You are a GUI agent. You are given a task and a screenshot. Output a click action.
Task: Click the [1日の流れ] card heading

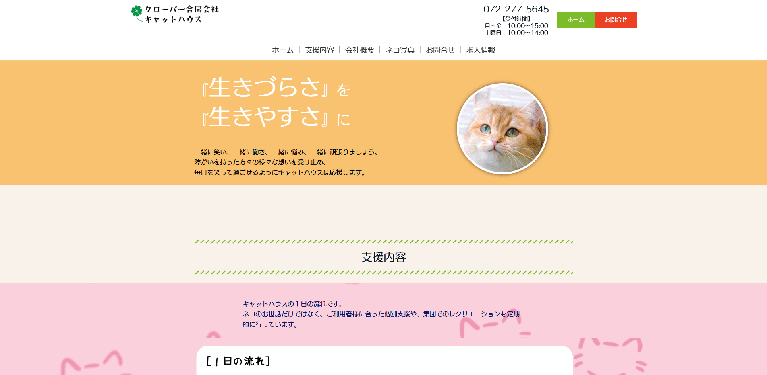pyautogui.click(x=238, y=362)
